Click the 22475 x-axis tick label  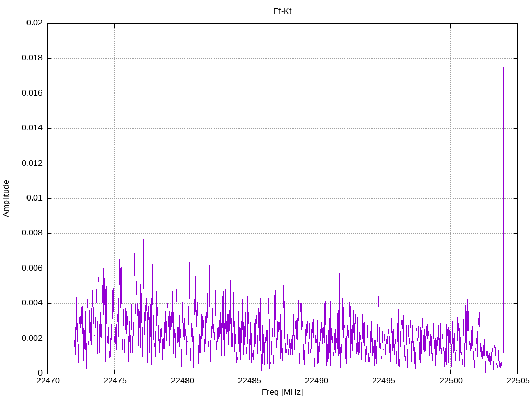[115, 381]
